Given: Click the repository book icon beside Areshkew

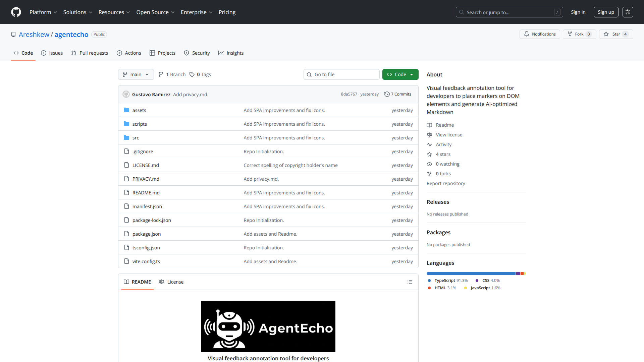Looking at the screenshot, I should [x=13, y=34].
